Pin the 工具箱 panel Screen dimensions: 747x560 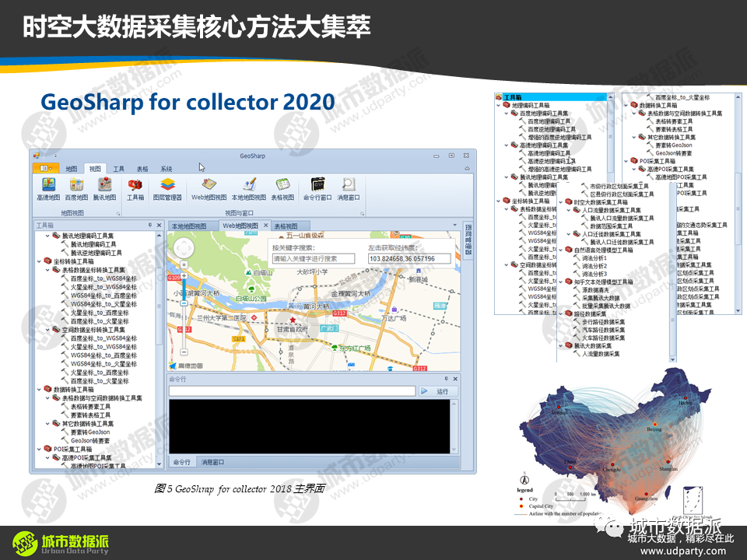(x=150, y=226)
